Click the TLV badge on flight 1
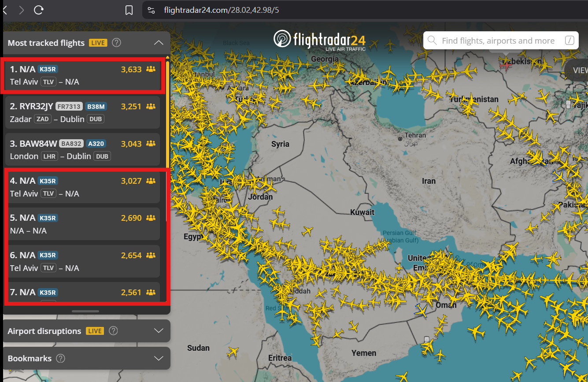 pyautogui.click(x=48, y=82)
